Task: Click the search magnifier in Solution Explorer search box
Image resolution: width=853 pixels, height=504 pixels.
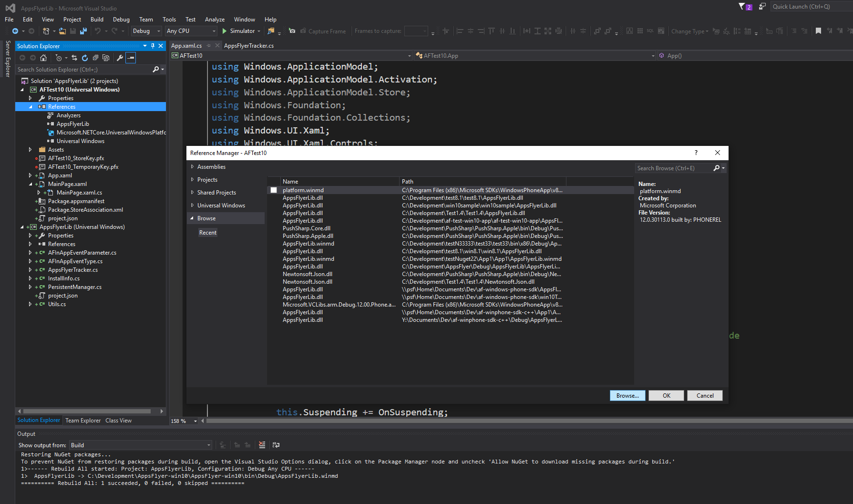Action: coord(155,70)
